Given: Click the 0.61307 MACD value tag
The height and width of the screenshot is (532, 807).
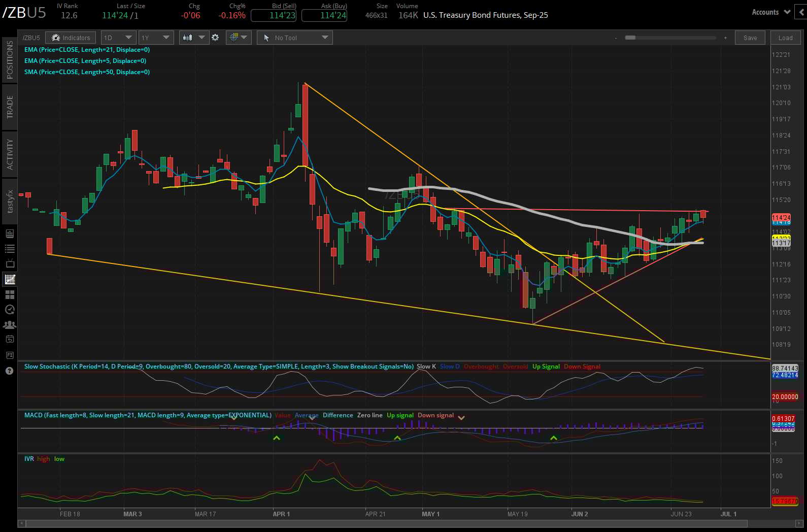Looking at the screenshot, I should coord(783,419).
